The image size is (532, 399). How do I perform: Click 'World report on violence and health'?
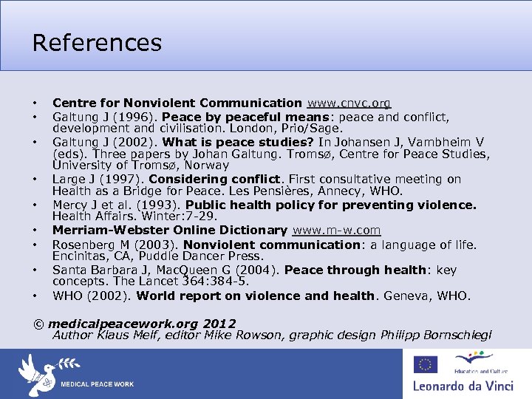tap(255, 296)
